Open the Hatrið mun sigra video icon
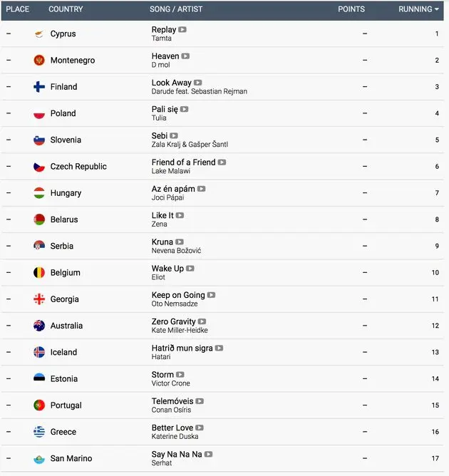The width and height of the screenshot is (449, 476). pos(219,348)
